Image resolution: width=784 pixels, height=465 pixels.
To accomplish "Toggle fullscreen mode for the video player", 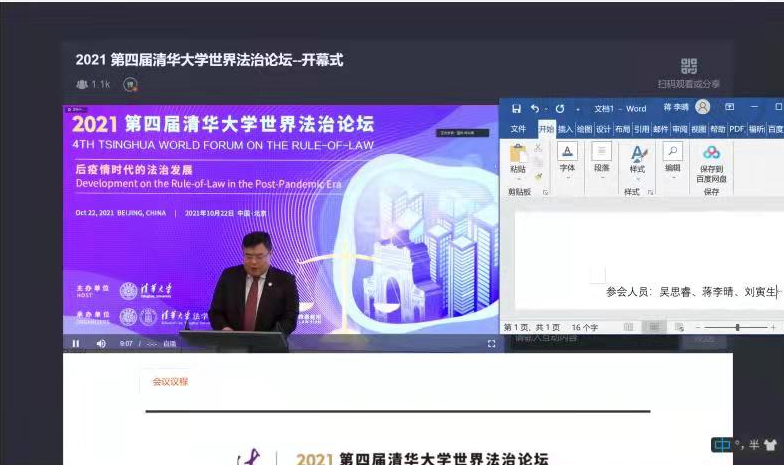I will click(x=491, y=344).
